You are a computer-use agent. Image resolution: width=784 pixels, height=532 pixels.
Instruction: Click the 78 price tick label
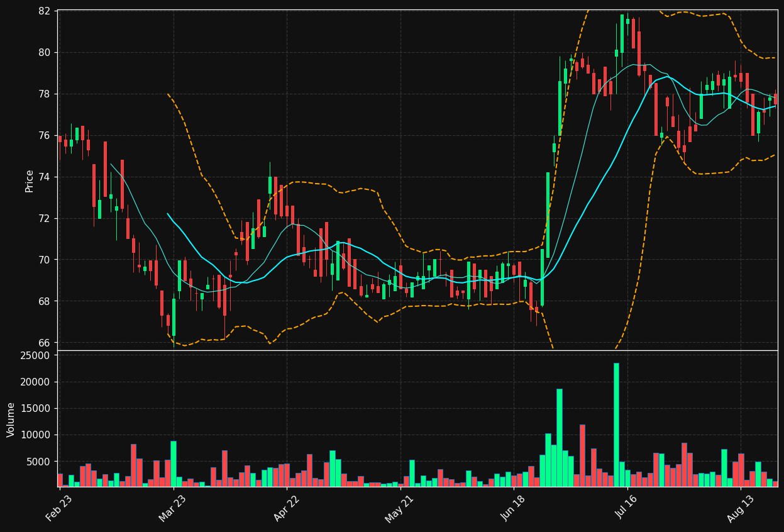(x=44, y=94)
